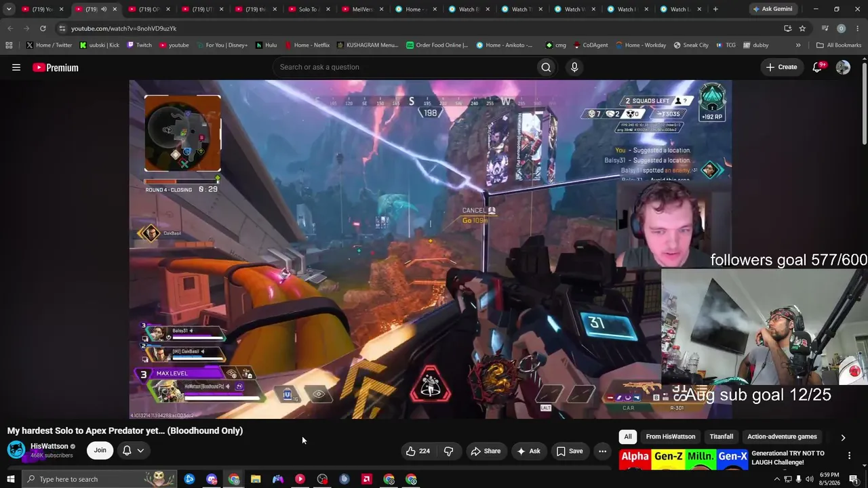Open the All Bookmarks folder
The width and height of the screenshot is (868, 488).
(839, 45)
